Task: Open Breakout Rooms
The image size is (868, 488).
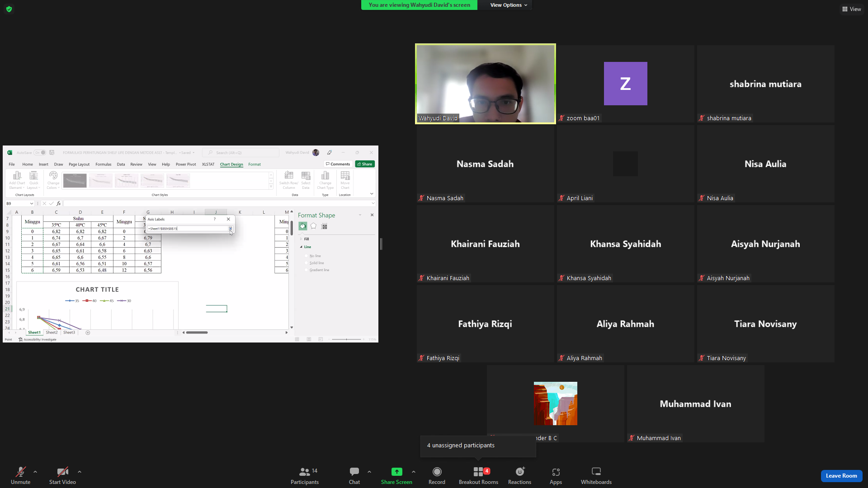Action: pos(478,475)
